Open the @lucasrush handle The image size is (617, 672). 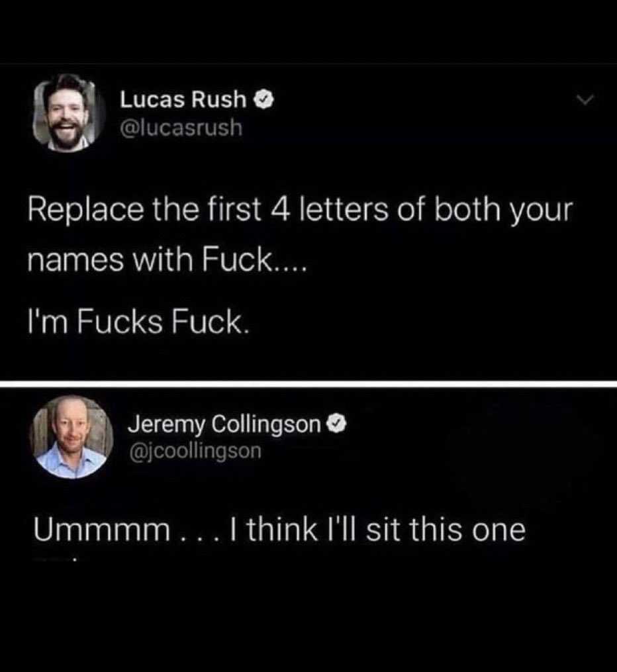click(181, 128)
